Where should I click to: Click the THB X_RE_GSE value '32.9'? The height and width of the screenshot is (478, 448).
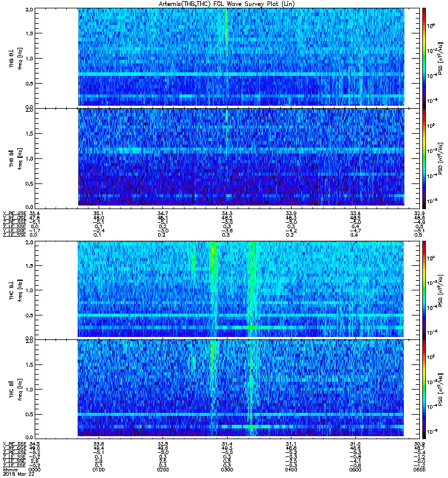(x=419, y=213)
